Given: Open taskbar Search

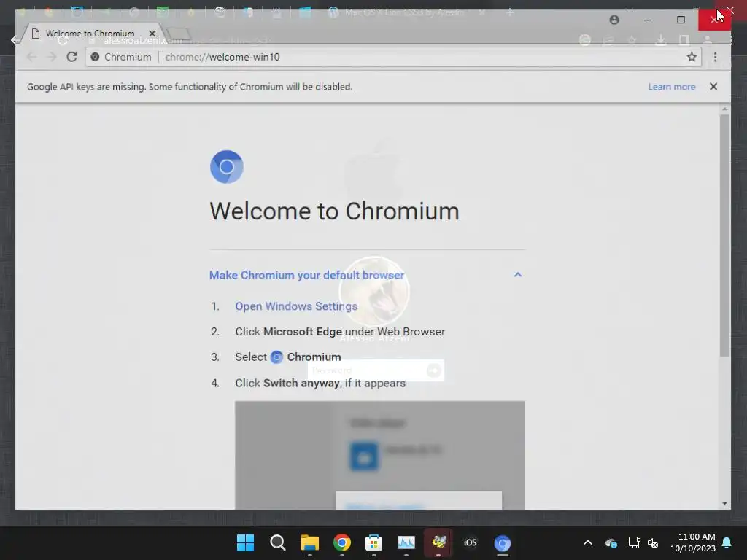Looking at the screenshot, I should point(277,542).
